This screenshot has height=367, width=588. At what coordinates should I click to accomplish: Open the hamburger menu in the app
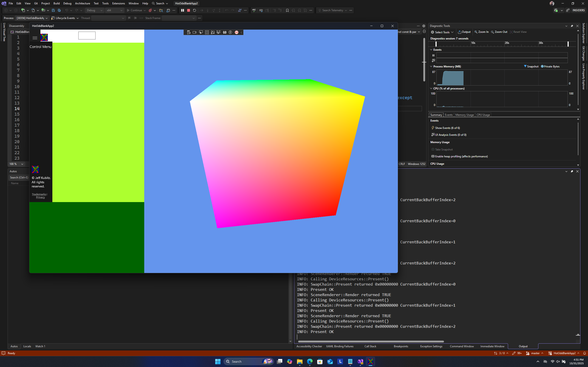pyautogui.click(x=35, y=38)
